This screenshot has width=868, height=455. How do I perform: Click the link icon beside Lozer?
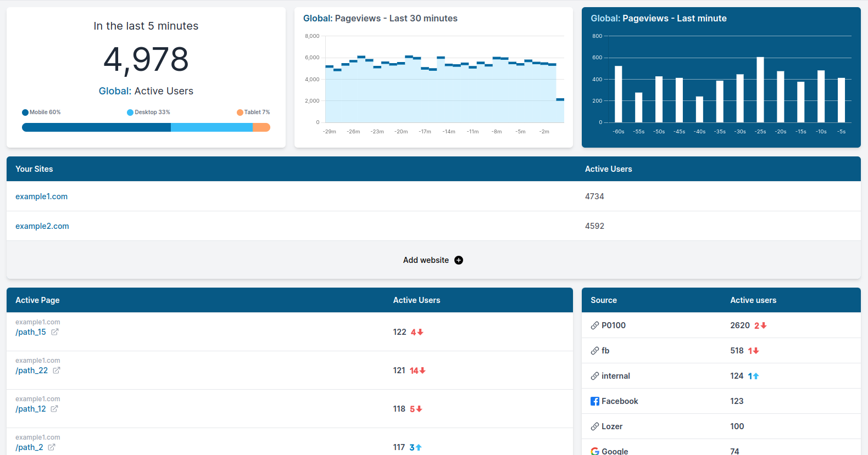(x=595, y=426)
